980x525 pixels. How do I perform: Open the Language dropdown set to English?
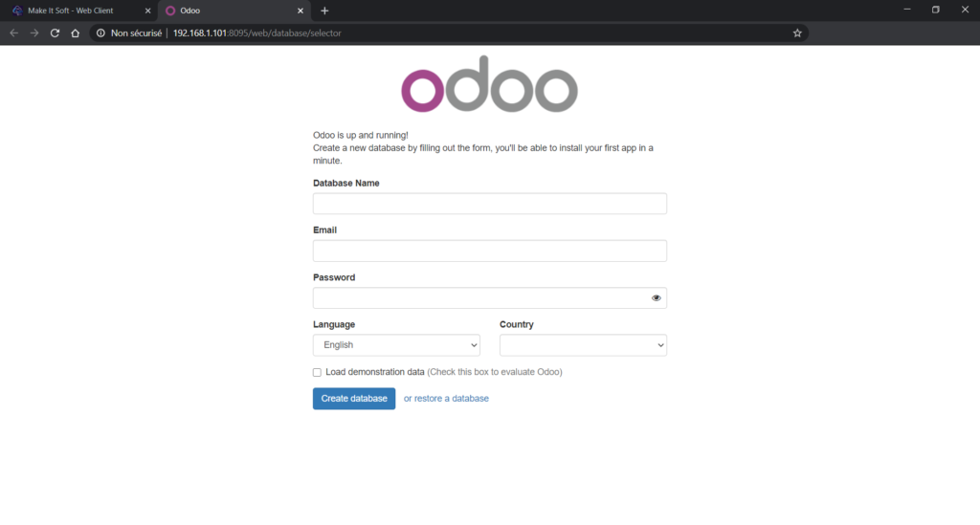coord(396,345)
